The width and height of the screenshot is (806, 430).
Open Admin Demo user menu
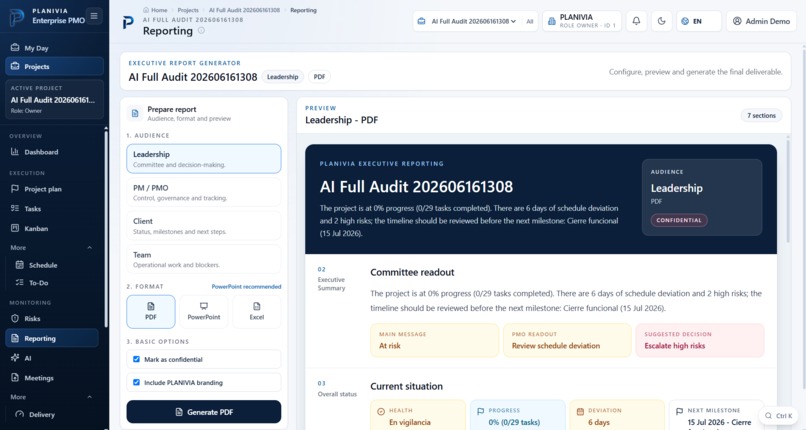click(761, 21)
